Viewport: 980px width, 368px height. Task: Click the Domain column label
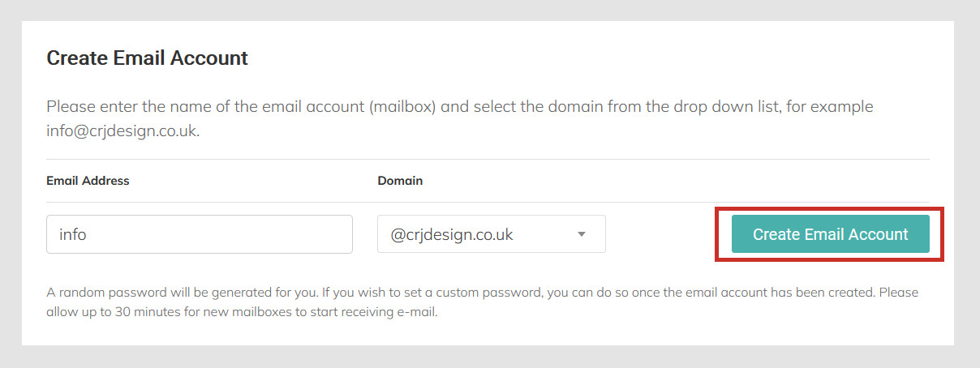click(400, 181)
